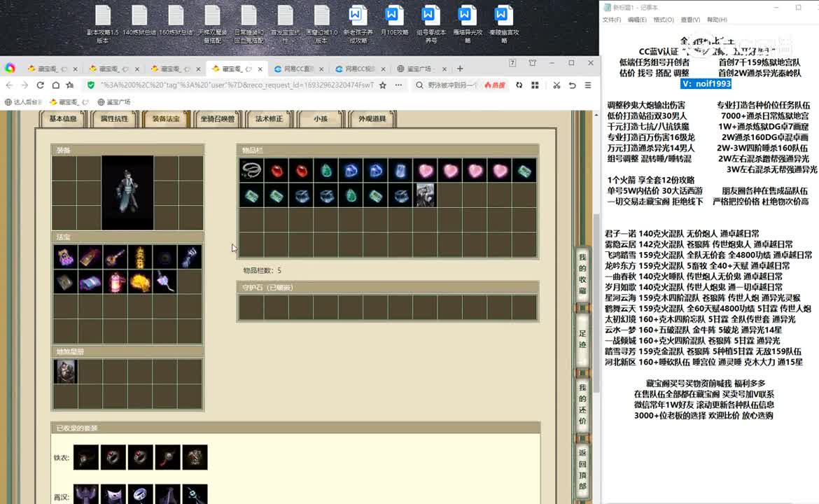
Task: Favorite this page with address bar star
Action: (383, 85)
